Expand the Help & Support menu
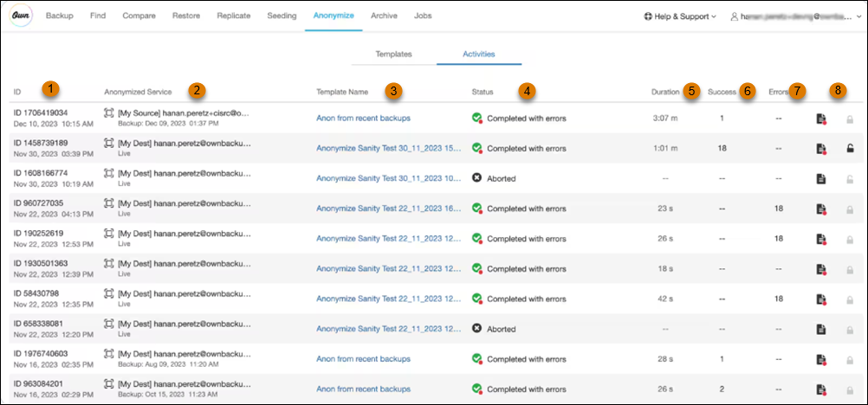Viewport: 868px width, 405px height. point(680,16)
